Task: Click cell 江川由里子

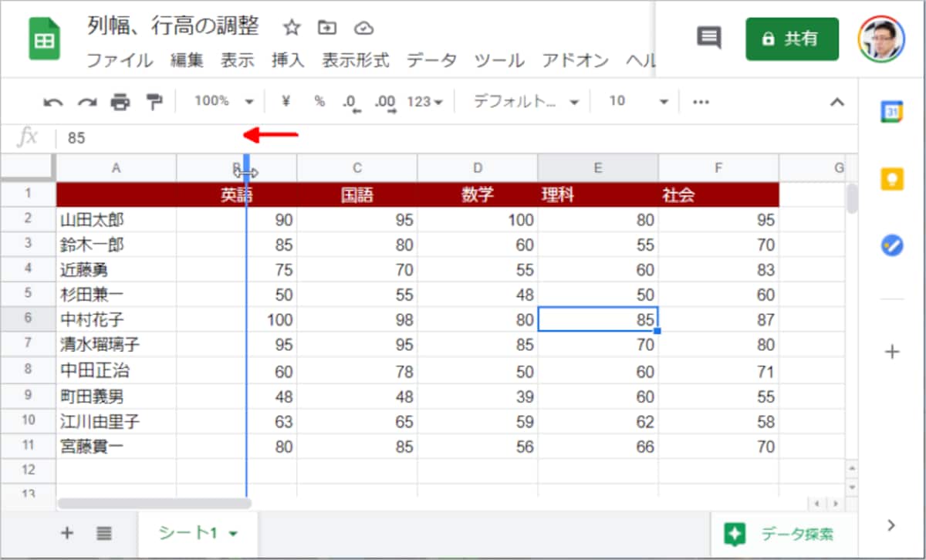Action: 117,422
